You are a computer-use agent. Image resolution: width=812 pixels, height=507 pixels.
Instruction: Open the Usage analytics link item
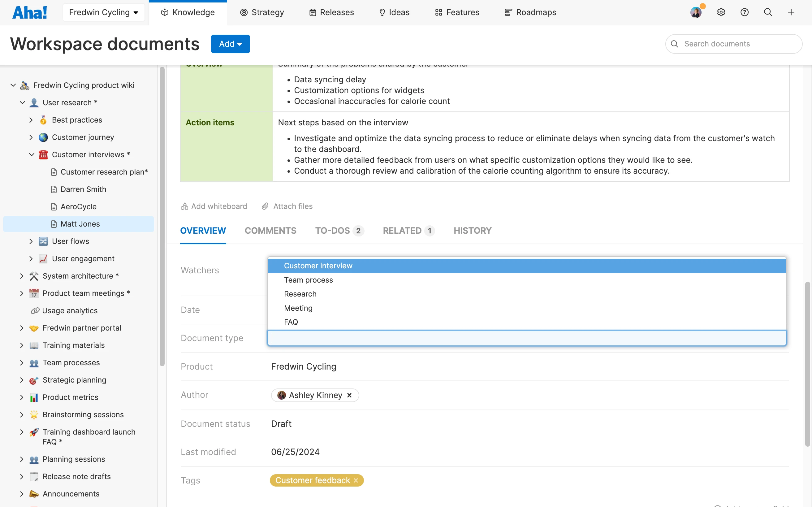click(x=70, y=310)
